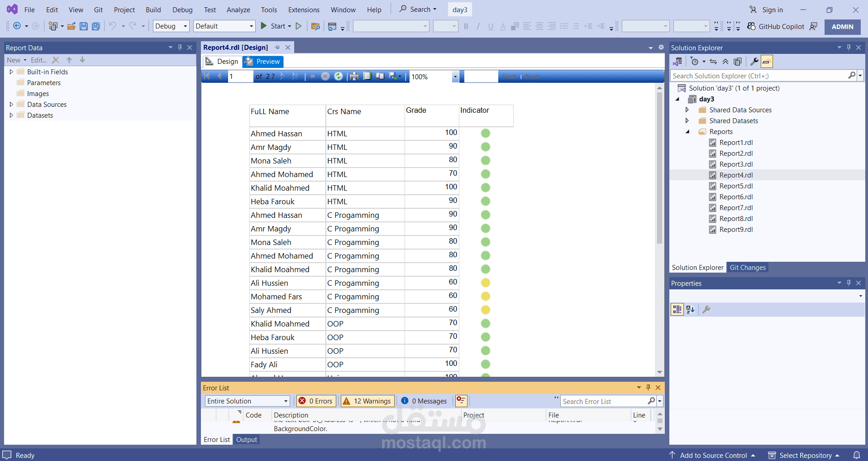Toggle the 12 Warnings filter

coord(367,401)
